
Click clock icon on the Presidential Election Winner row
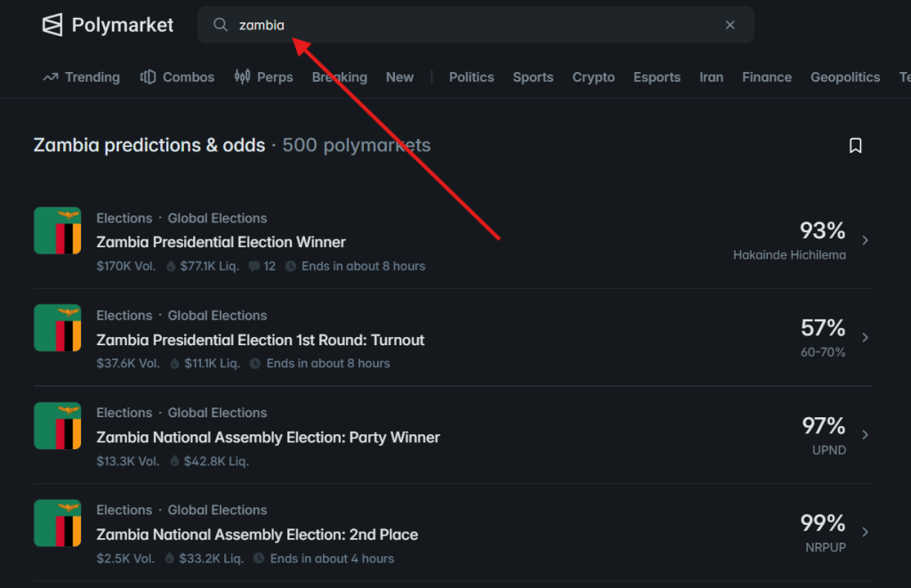pos(291,266)
